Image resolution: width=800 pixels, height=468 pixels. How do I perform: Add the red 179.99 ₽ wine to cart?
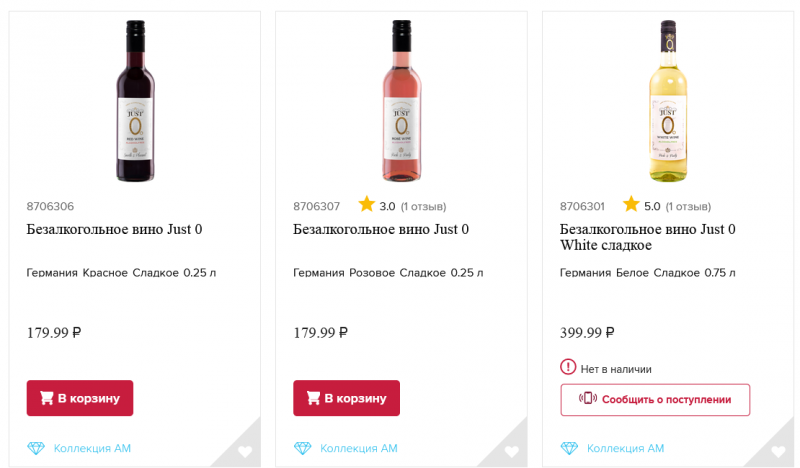80,398
